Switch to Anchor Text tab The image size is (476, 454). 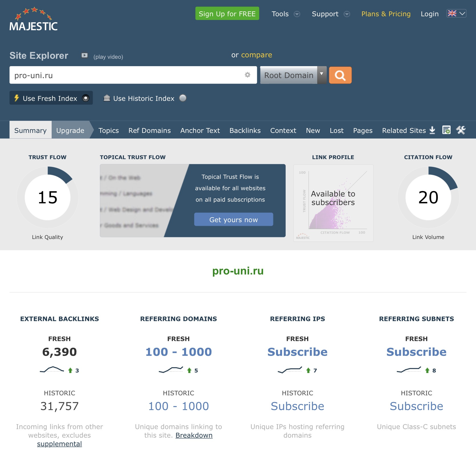point(200,130)
